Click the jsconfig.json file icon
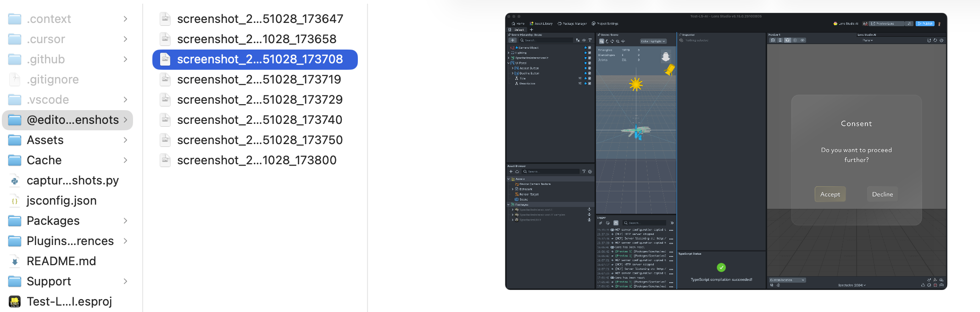 (15, 201)
